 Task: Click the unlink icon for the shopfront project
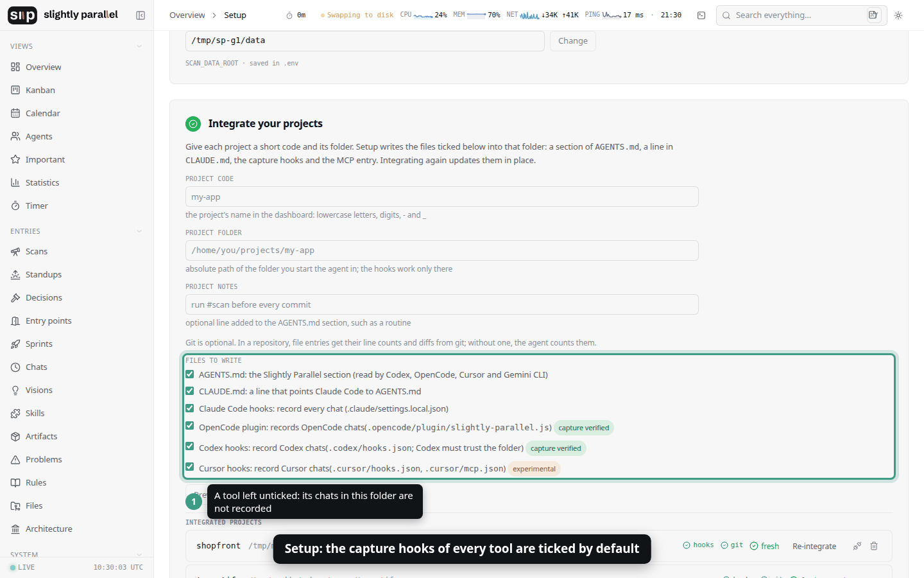coord(857,546)
